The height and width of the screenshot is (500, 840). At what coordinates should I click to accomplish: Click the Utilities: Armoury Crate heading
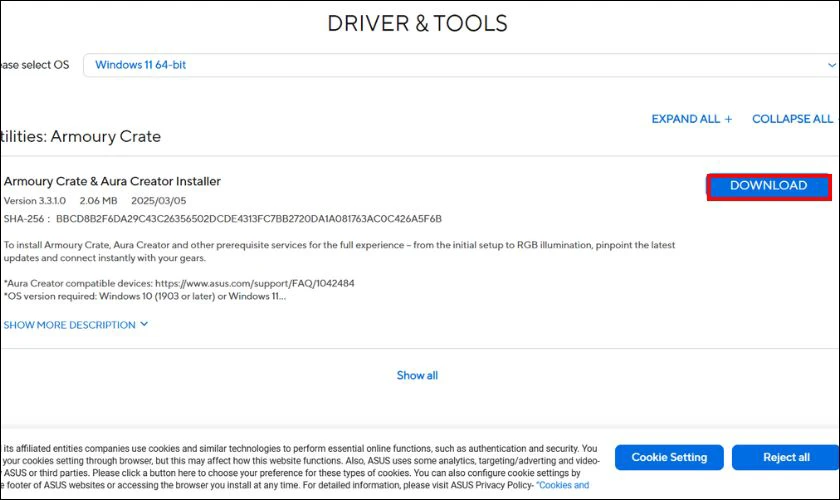[x=80, y=136]
